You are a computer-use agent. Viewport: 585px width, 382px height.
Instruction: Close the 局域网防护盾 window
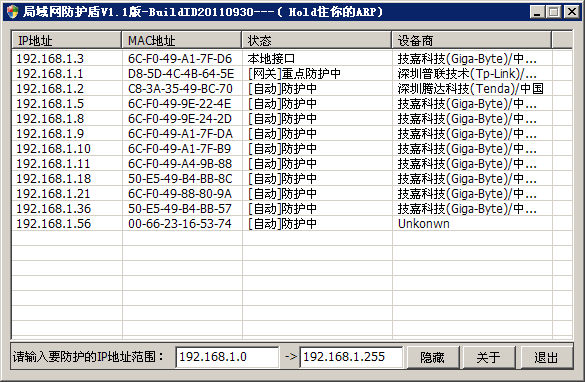pos(572,12)
